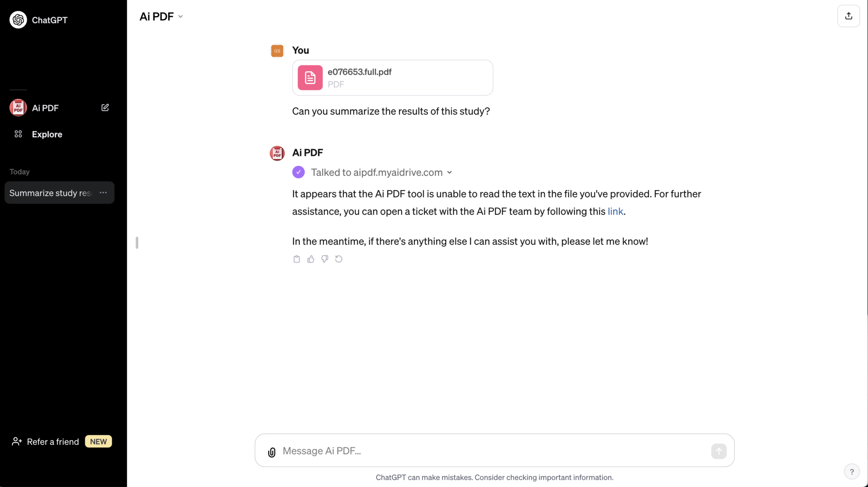Open the help question mark button

coord(851,472)
